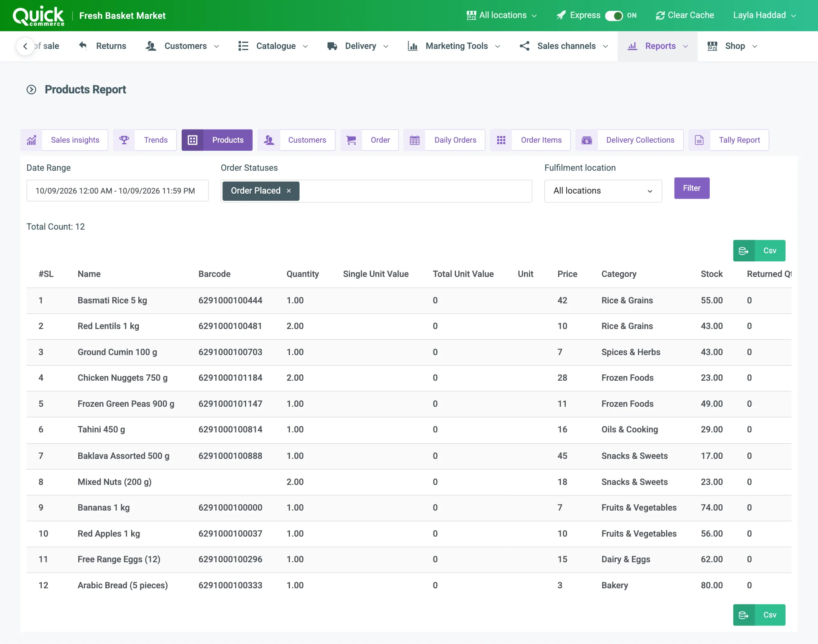Click the Tally Report document icon
The image size is (818, 644).
[699, 140]
